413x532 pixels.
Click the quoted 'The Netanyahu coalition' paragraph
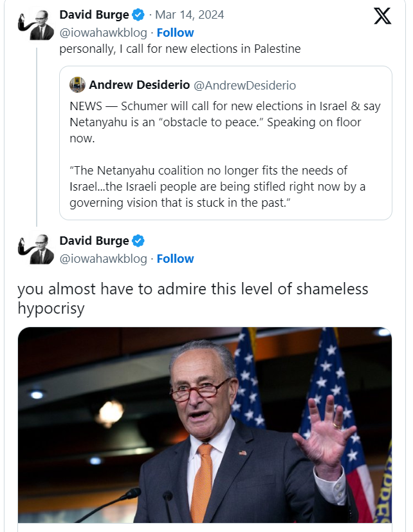coord(217,187)
